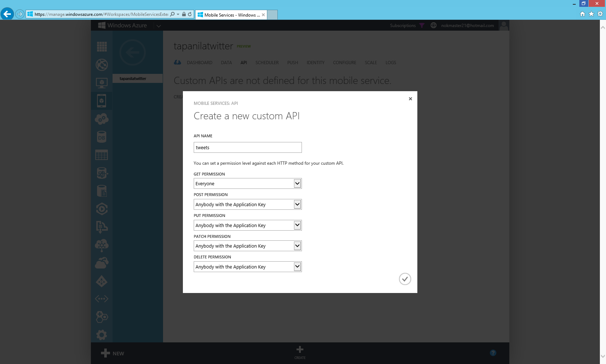
Task: Open Networks arrows icon in sidebar
Action: (102, 299)
